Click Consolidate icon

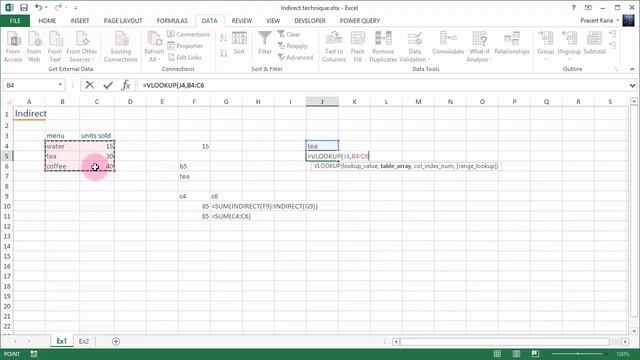pos(448,43)
